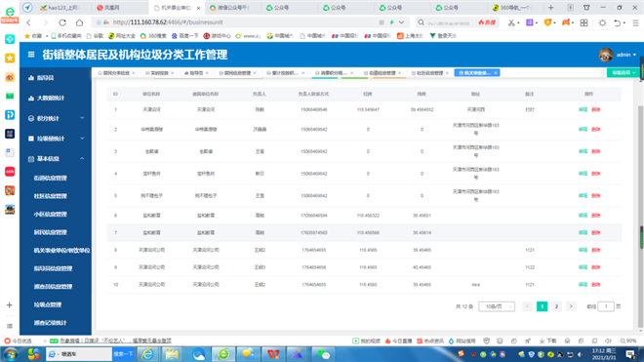Reload the page with the refresh icon
Screen dimensions: 644x362
(x=62, y=22)
